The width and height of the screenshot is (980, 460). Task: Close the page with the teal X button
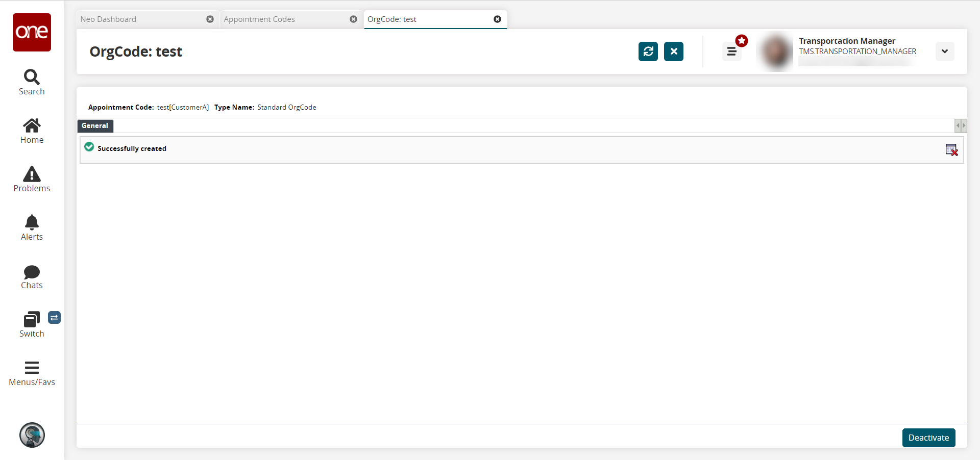674,52
